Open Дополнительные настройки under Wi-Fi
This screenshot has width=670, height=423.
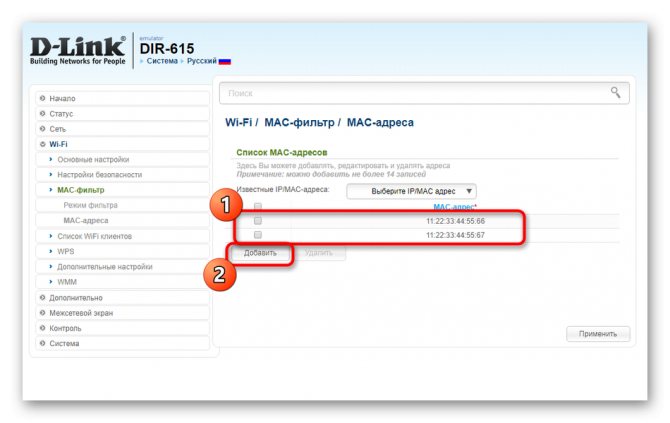pos(123,267)
